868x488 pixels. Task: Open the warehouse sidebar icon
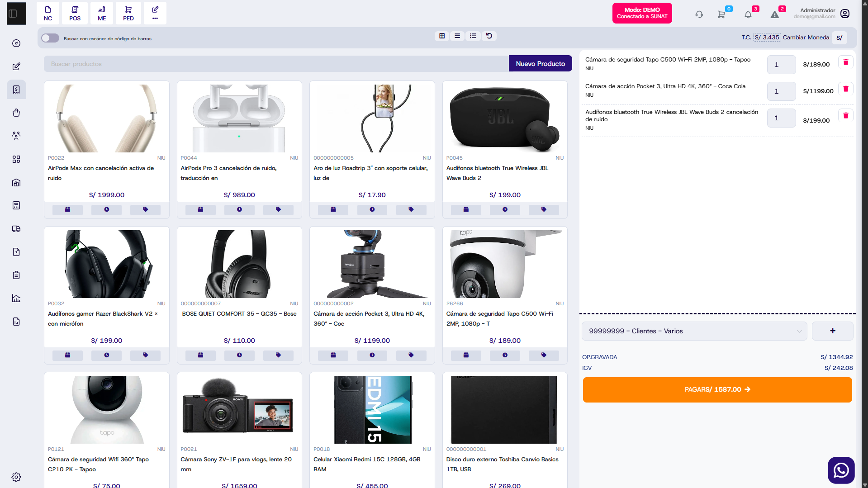[x=16, y=183]
